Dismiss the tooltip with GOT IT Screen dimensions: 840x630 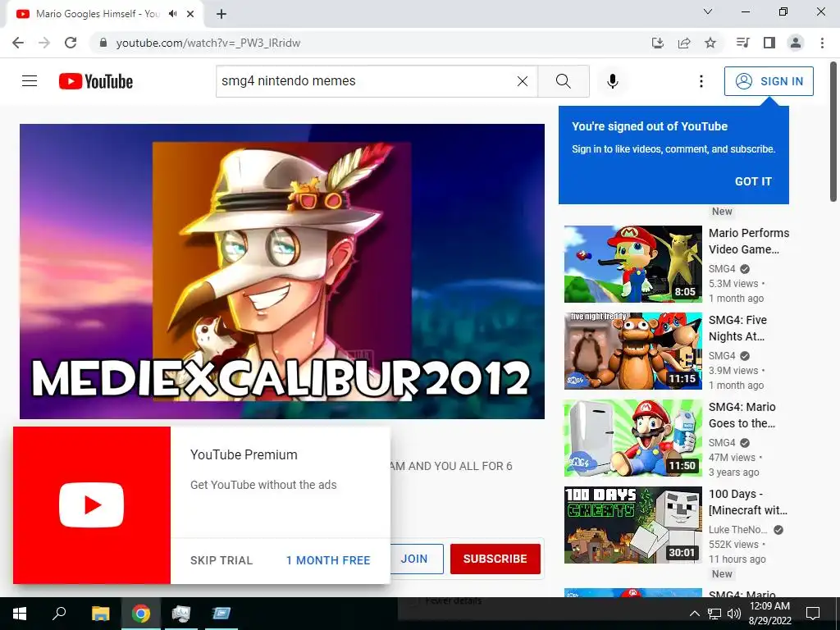[753, 181]
